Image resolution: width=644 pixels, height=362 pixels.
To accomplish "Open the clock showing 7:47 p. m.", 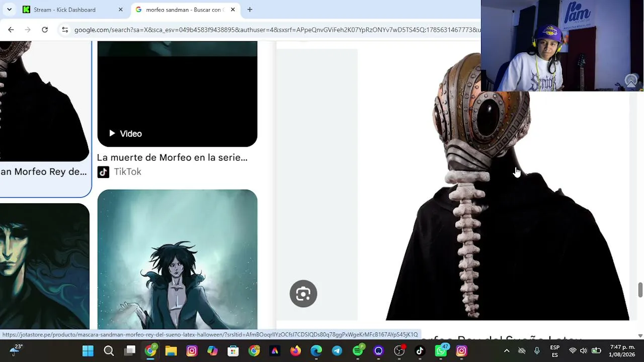I will coord(622,351).
